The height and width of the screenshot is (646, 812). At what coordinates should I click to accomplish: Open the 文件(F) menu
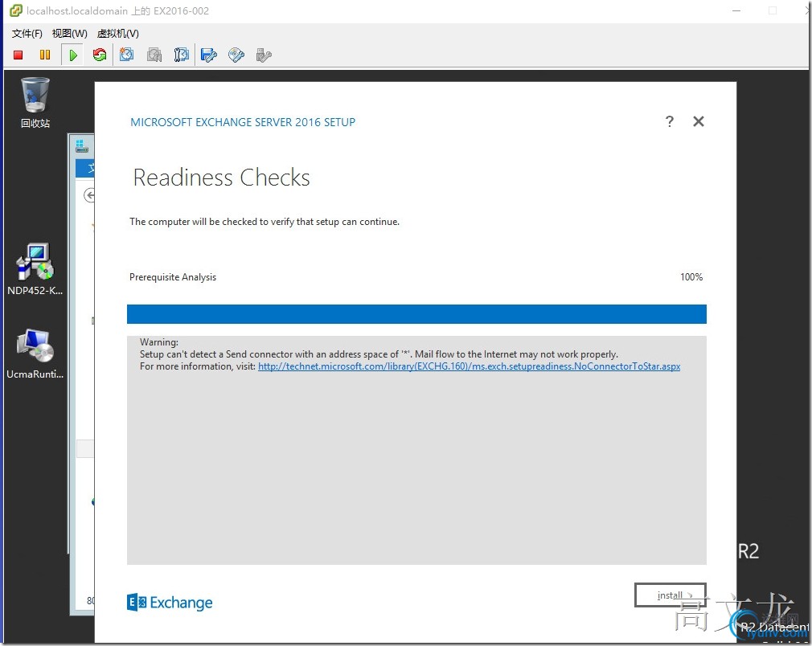[x=27, y=34]
